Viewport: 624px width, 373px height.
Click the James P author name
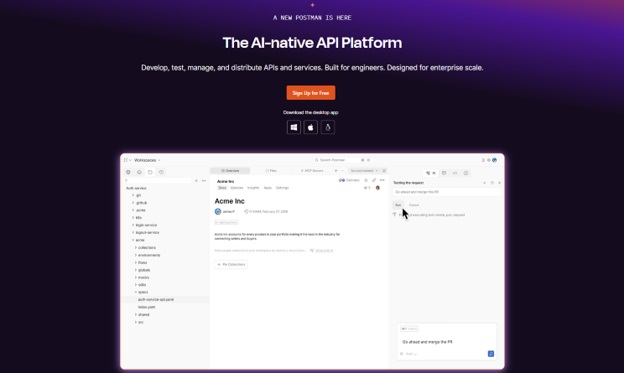point(228,212)
